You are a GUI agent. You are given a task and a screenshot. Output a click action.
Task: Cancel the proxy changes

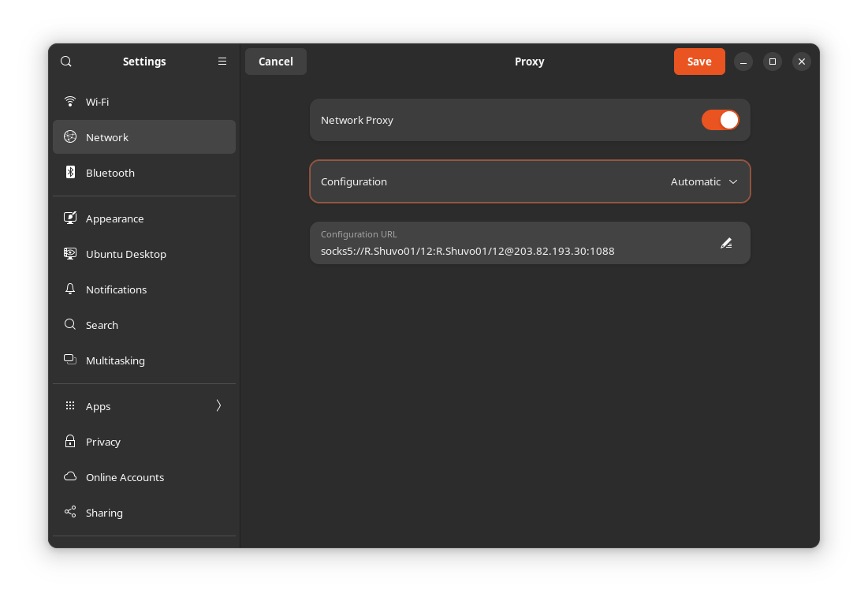275,61
